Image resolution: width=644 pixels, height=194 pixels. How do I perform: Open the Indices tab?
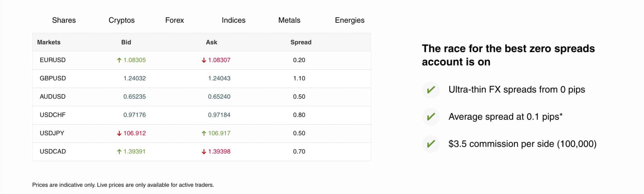click(233, 20)
